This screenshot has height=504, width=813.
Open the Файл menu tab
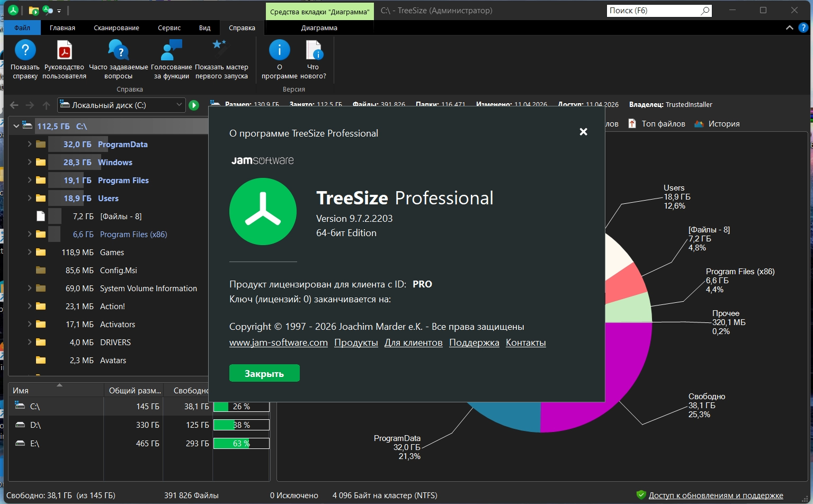click(22, 28)
